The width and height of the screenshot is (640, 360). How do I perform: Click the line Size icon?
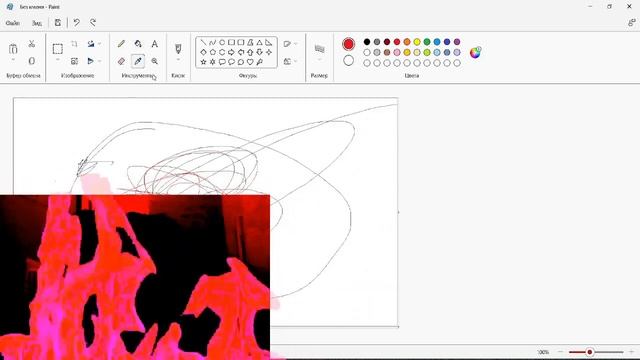(x=320, y=49)
